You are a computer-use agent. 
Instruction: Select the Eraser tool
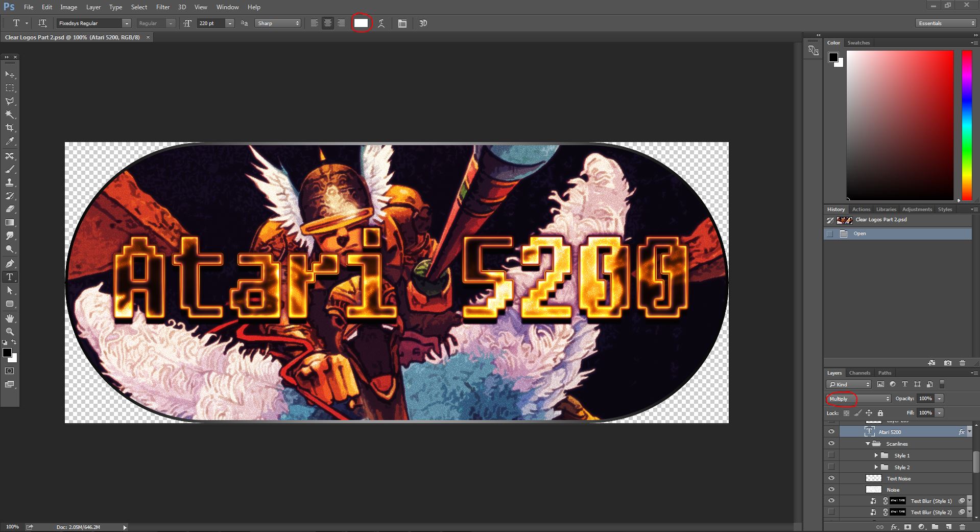(x=10, y=209)
